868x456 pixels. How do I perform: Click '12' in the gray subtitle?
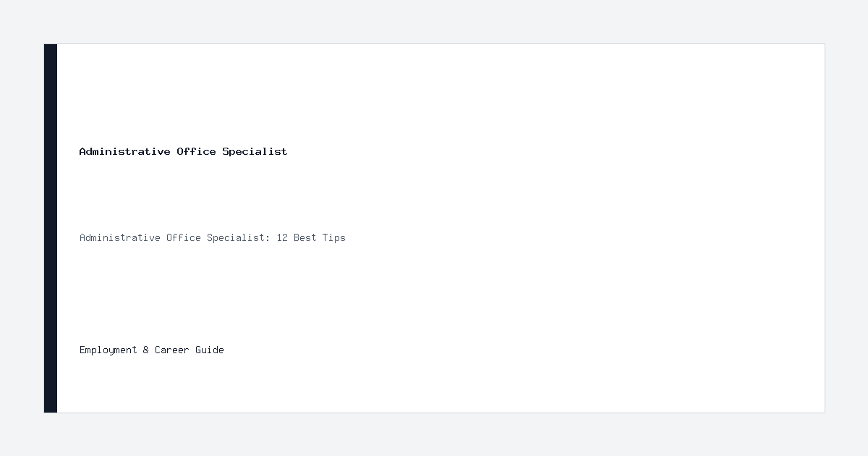(282, 237)
